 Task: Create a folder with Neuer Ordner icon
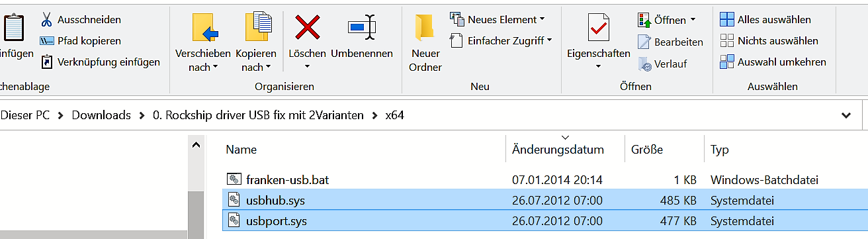(x=425, y=28)
